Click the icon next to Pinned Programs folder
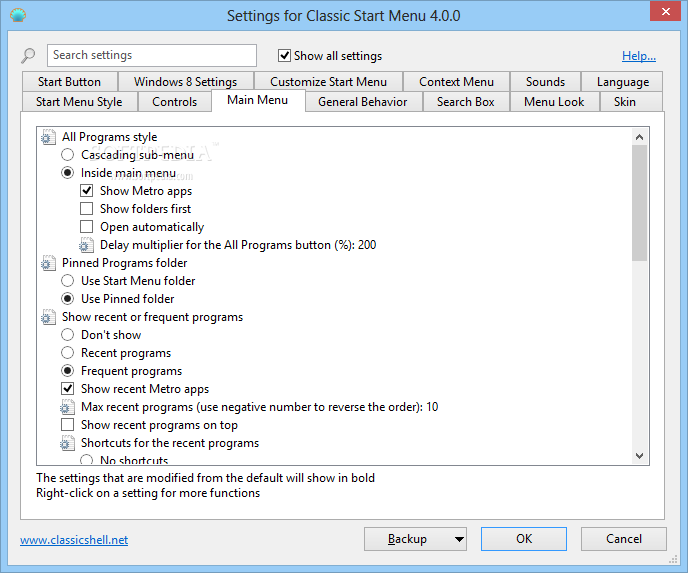The height and width of the screenshot is (573, 688). click(48, 263)
